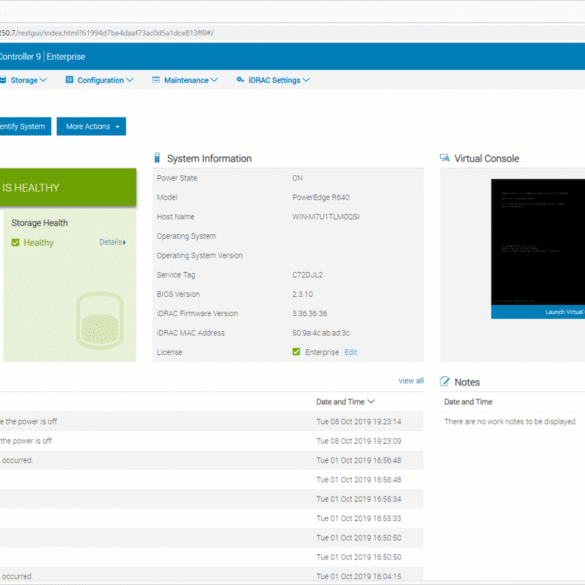This screenshot has height=585, width=585.
Task: Click view all log entries link
Action: [411, 381]
